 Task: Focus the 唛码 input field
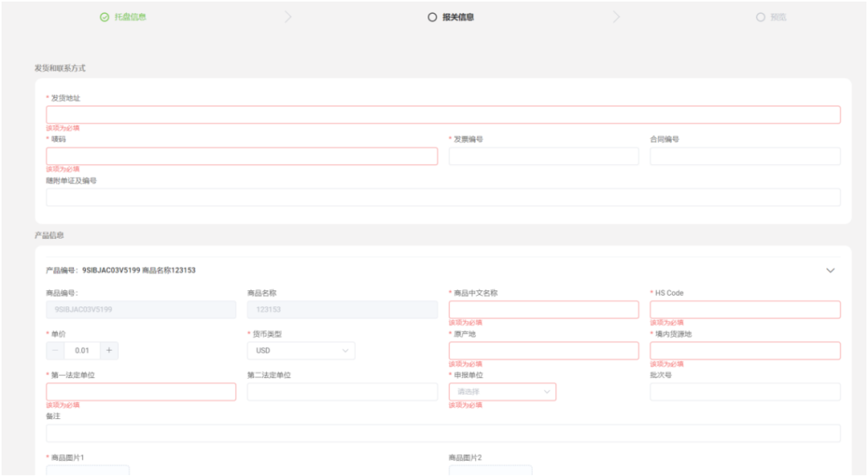(241, 156)
